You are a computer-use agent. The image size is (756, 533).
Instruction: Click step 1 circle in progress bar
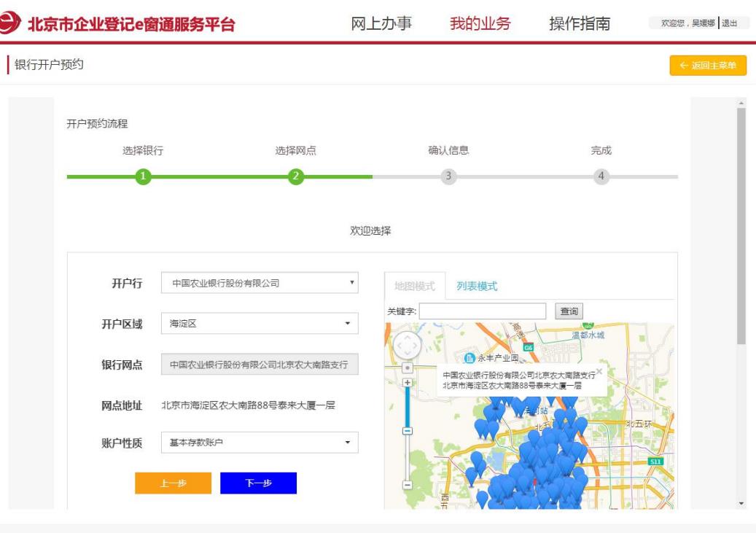tap(144, 176)
